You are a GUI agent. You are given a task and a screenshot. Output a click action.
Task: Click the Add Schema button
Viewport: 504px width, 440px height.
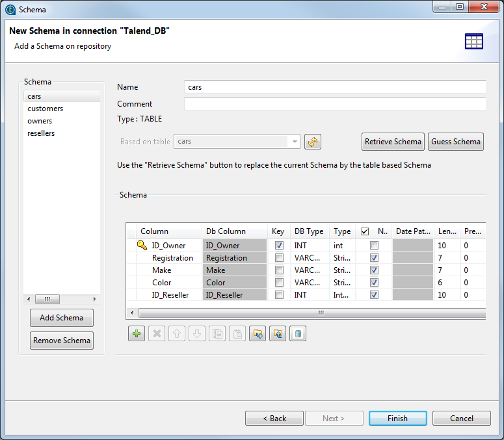[62, 318]
